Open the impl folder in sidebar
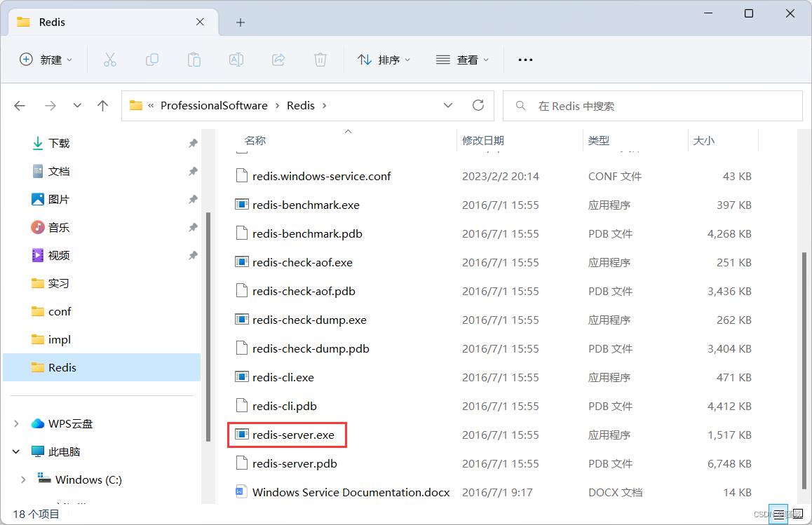 tap(59, 340)
